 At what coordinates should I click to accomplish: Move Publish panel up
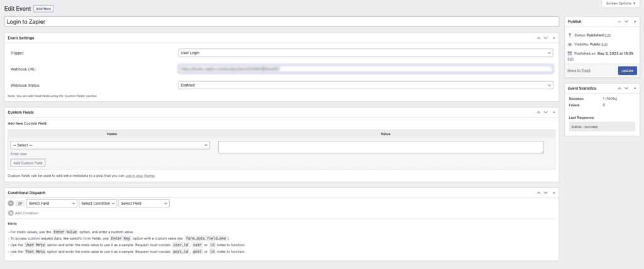pyautogui.click(x=619, y=21)
